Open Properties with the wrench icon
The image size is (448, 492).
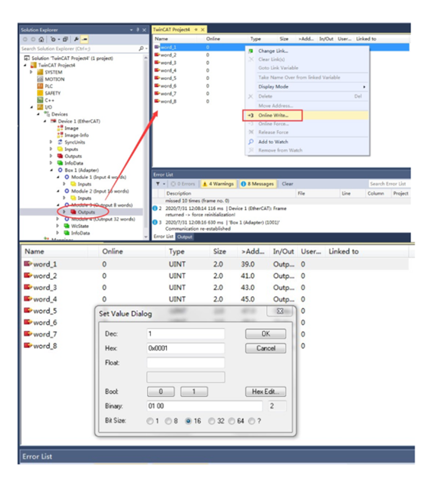(x=76, y=39)
